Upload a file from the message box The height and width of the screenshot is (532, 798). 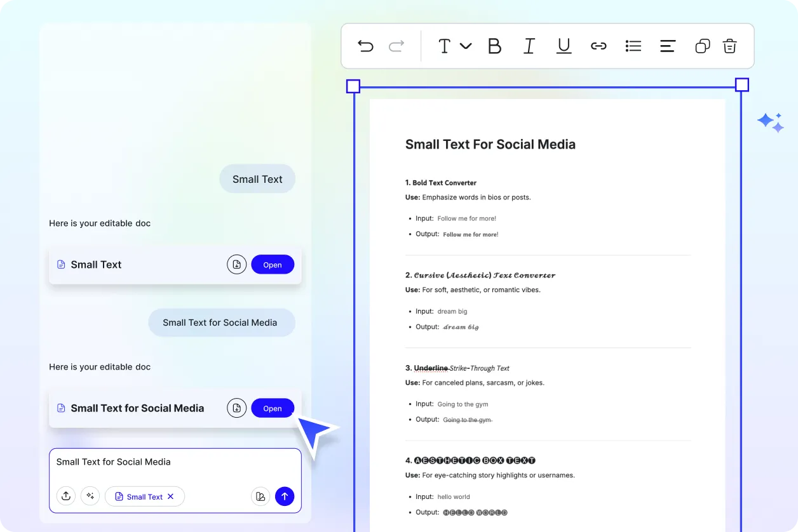tap(66, 496)
